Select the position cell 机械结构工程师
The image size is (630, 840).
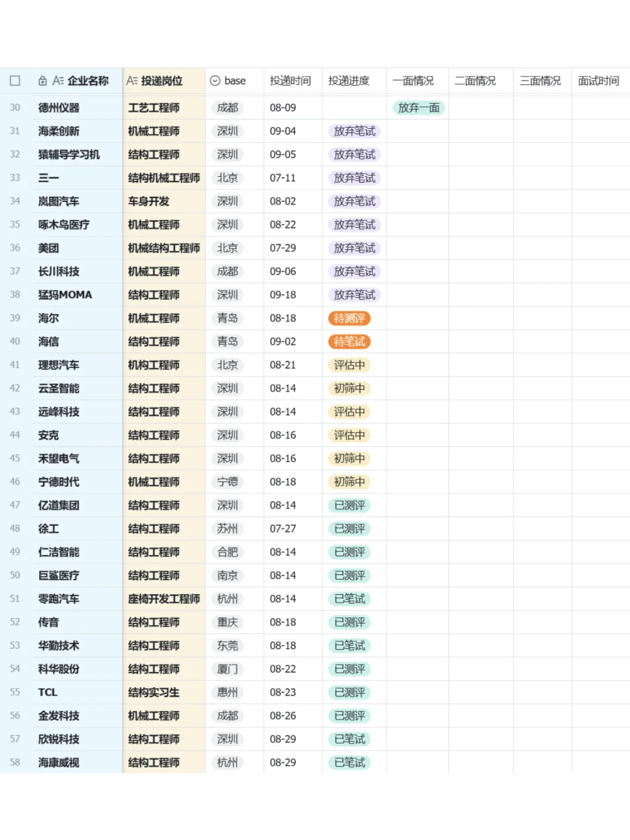tap(164, 248)
